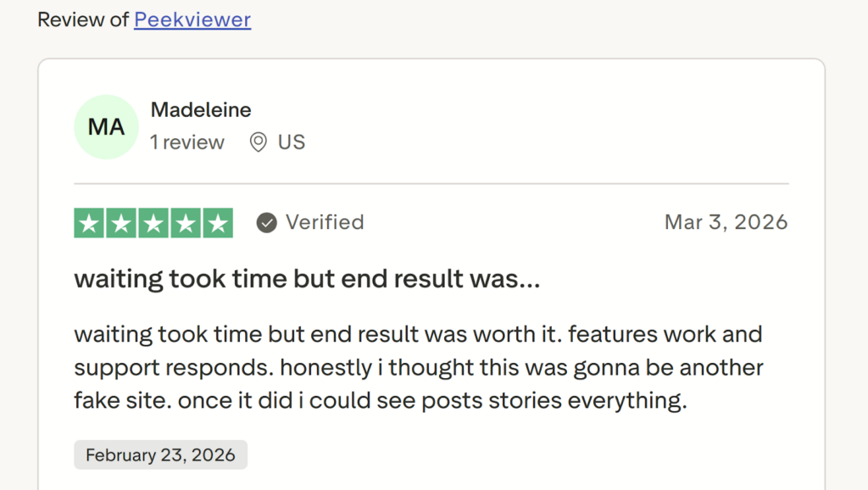Select the second green star
Screen dimensions: 868x490
click(120, 222)
